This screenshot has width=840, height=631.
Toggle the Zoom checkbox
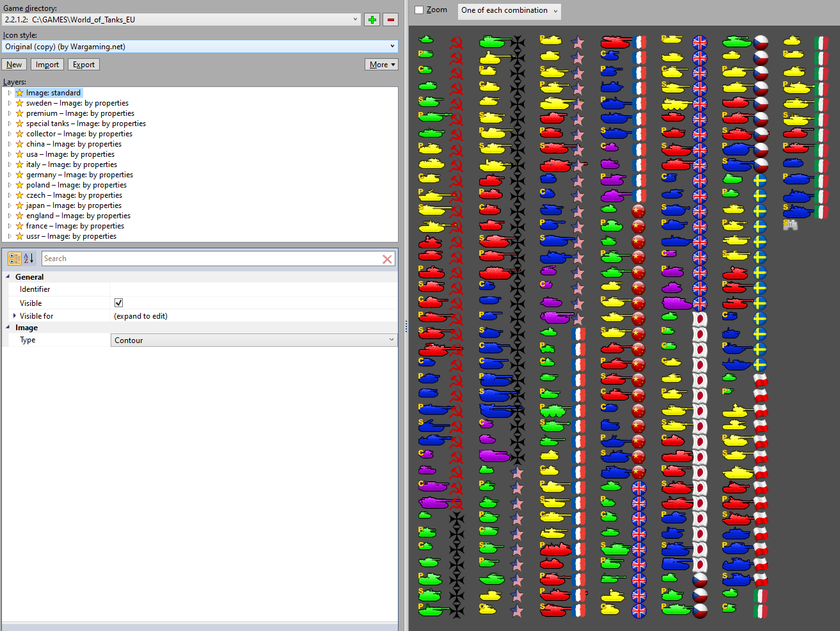[419, 10]
